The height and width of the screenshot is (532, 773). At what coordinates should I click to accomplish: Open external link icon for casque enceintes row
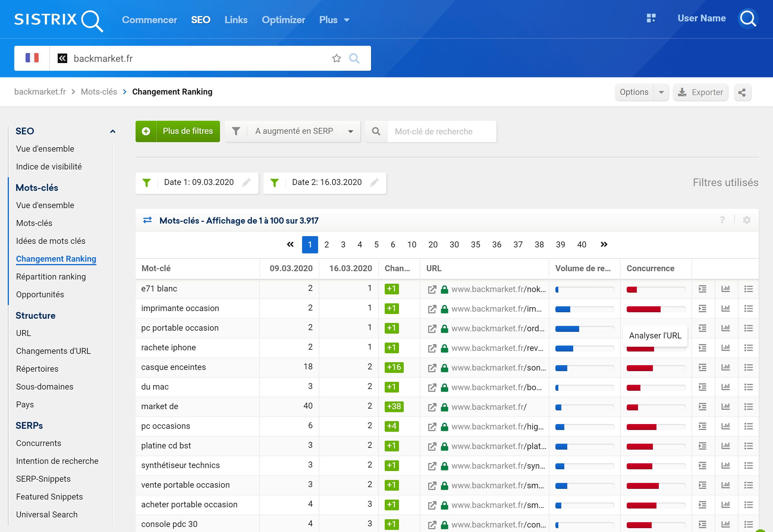(432, 368)
